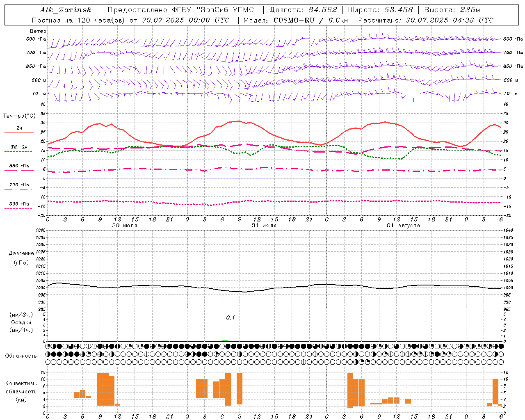The image size is (525, 420).
Task: Click the 'Ветер' wind section label
Action: [x=38, y=31]
